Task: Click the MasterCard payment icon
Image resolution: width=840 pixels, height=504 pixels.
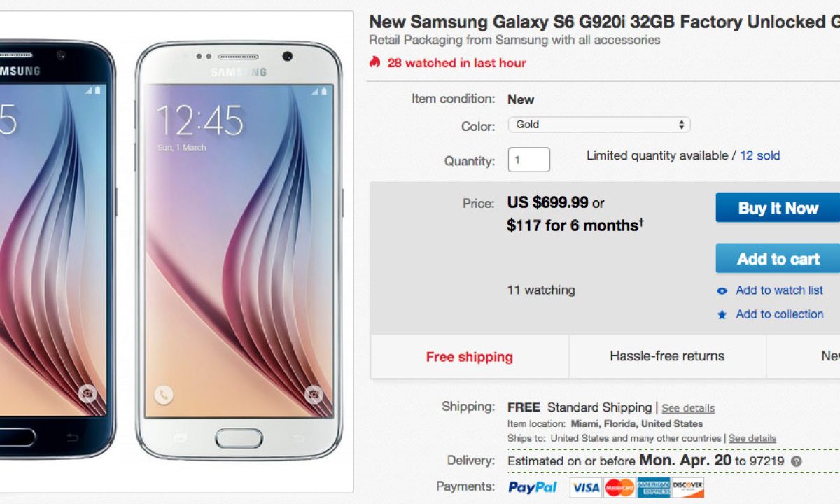Action: coord(619,487)
